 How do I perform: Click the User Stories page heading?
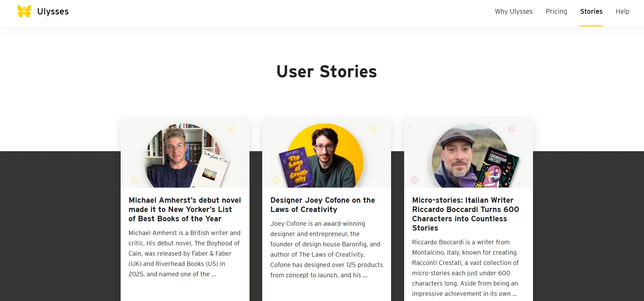click(x=326, y=71)
